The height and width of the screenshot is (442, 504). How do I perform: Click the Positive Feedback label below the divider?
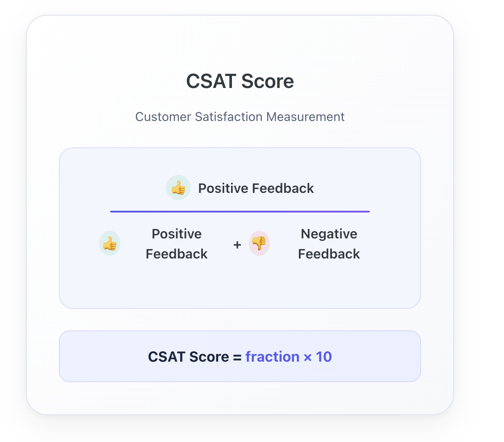click(177, 244)
